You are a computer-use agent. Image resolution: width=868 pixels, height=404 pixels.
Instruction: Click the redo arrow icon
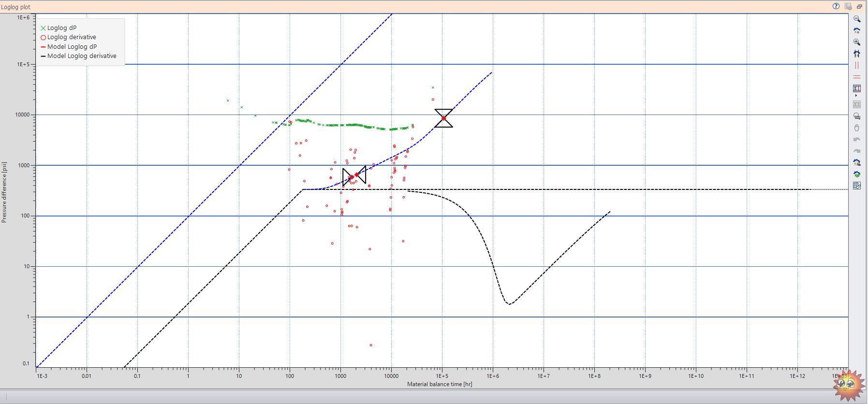coord(857,151)
